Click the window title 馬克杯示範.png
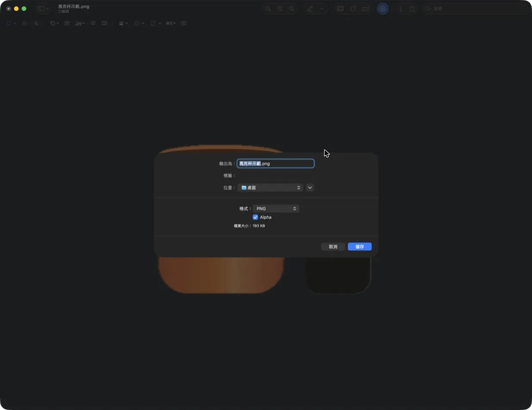Screen dimensions: 532x410 point(74,6)
